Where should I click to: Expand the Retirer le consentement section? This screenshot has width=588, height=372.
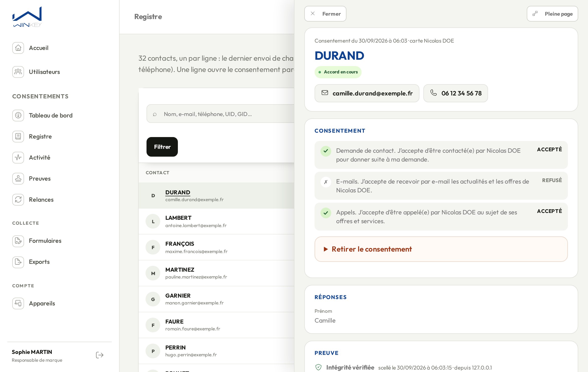click(x=441, y=249)
